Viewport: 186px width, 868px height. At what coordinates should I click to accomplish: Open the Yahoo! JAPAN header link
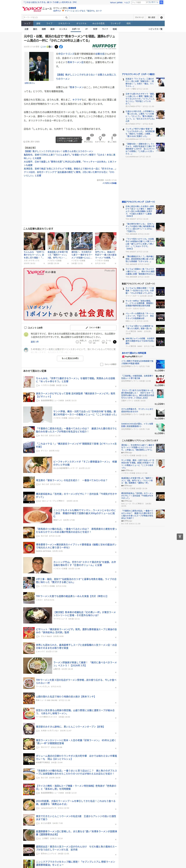(x=116, y=2)
